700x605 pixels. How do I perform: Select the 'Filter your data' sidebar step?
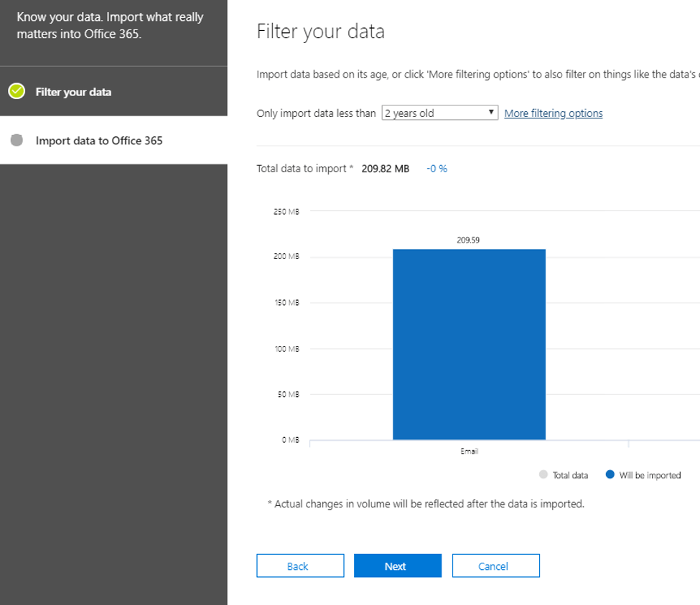(x=73, y=92)
